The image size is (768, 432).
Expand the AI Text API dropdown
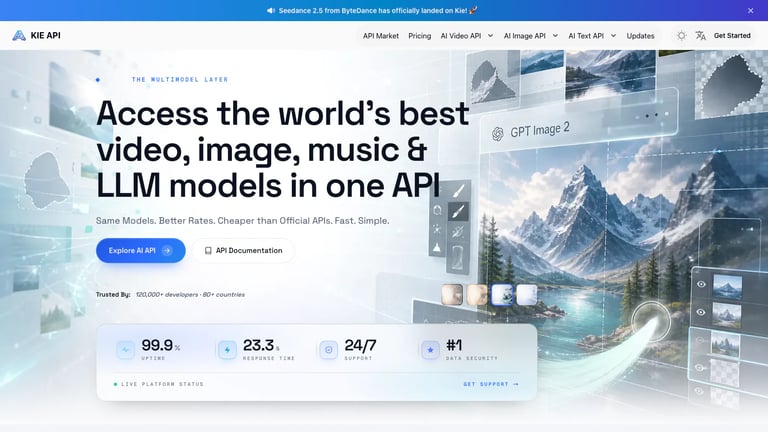(x=592, y=36)
